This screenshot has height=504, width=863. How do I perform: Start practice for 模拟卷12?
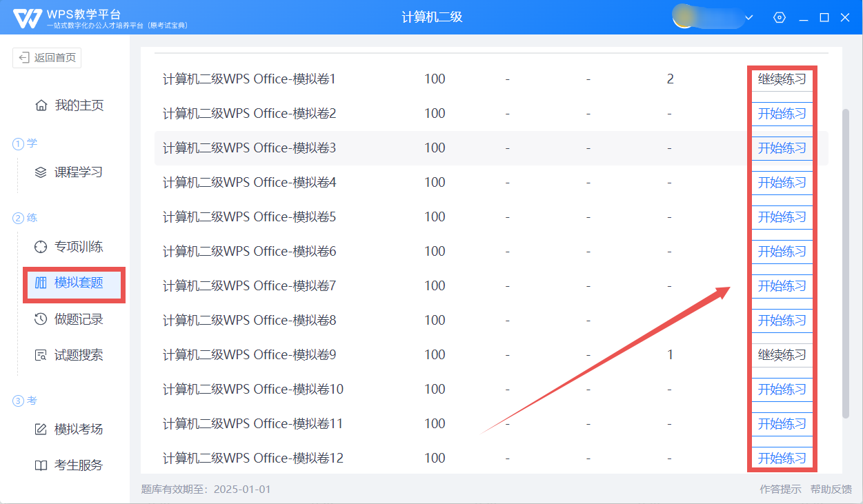coord(782,458)
